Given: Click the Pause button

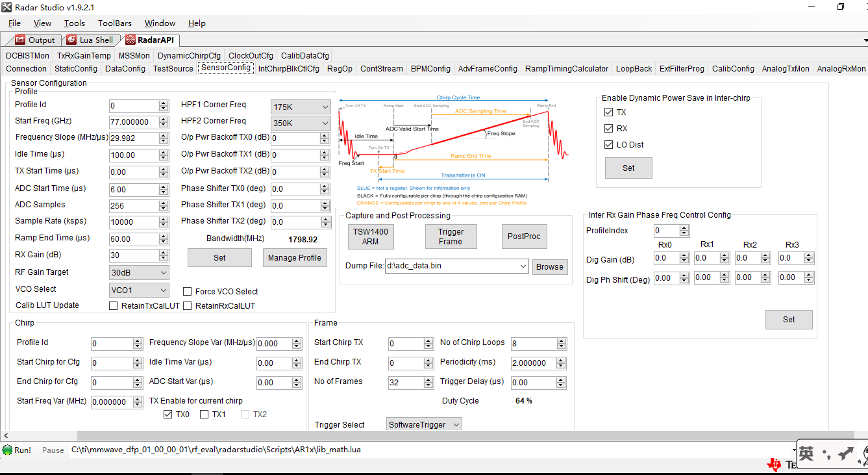Looking at the screenshot, I should point(53,450).
